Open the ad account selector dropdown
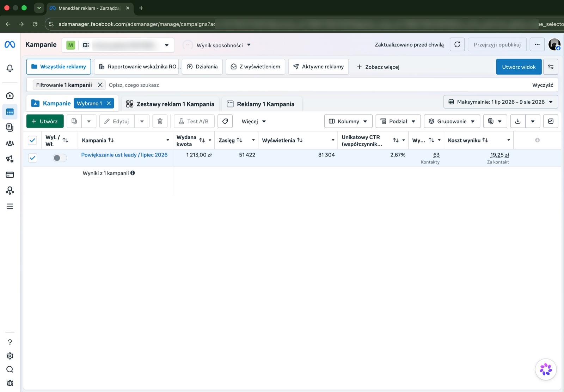 tap(118, 45)
